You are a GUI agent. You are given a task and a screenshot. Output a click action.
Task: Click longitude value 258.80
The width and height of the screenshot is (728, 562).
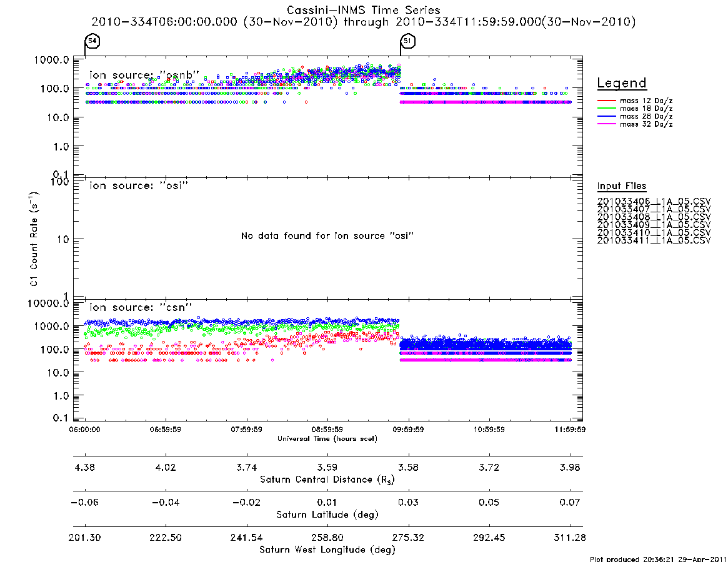327,538
